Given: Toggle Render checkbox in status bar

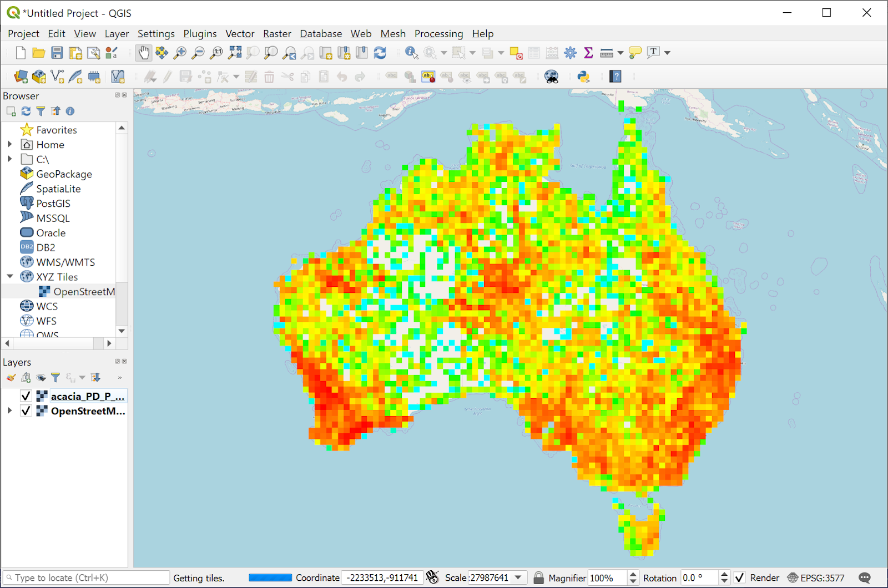Looking at the screenshot, I should pos(740,577).
